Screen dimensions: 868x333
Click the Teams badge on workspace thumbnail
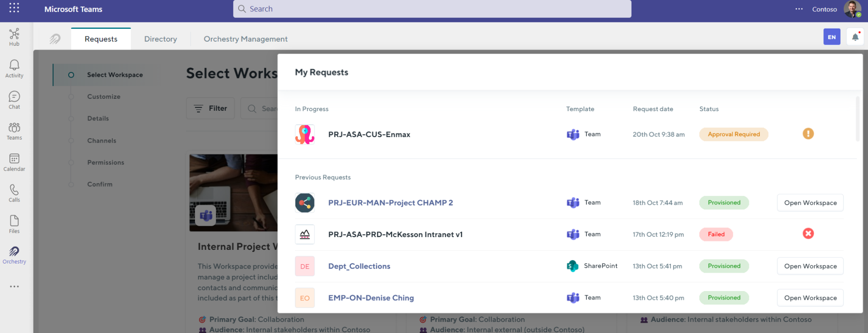[206, 215]
